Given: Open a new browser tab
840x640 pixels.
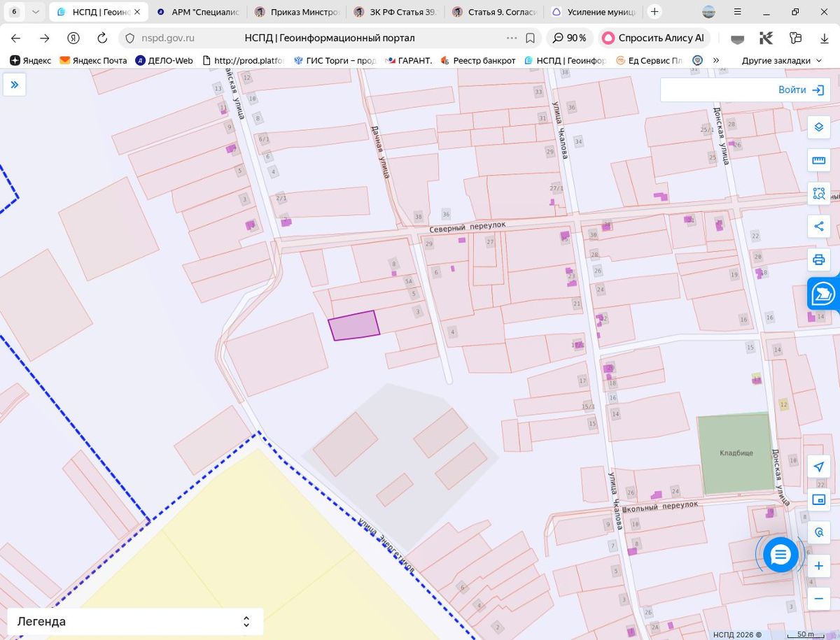Looking at the screenshot, I should [654, 12].
